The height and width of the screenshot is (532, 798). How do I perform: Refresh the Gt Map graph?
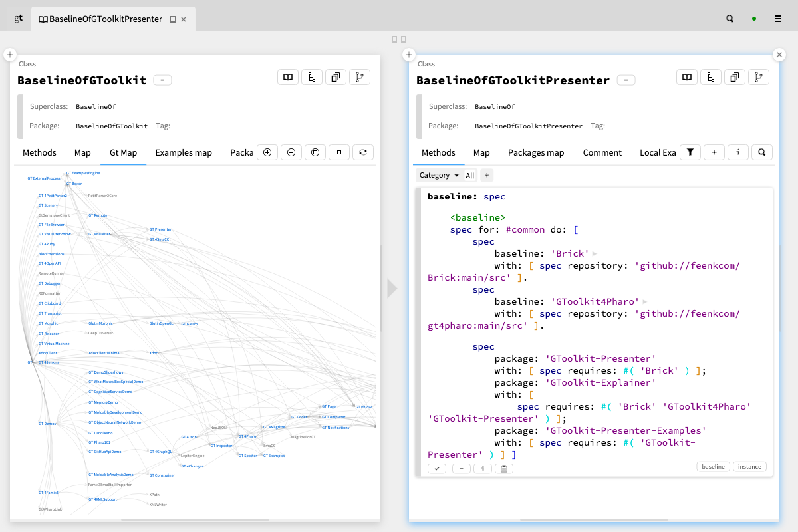click(x=363, y=152)
